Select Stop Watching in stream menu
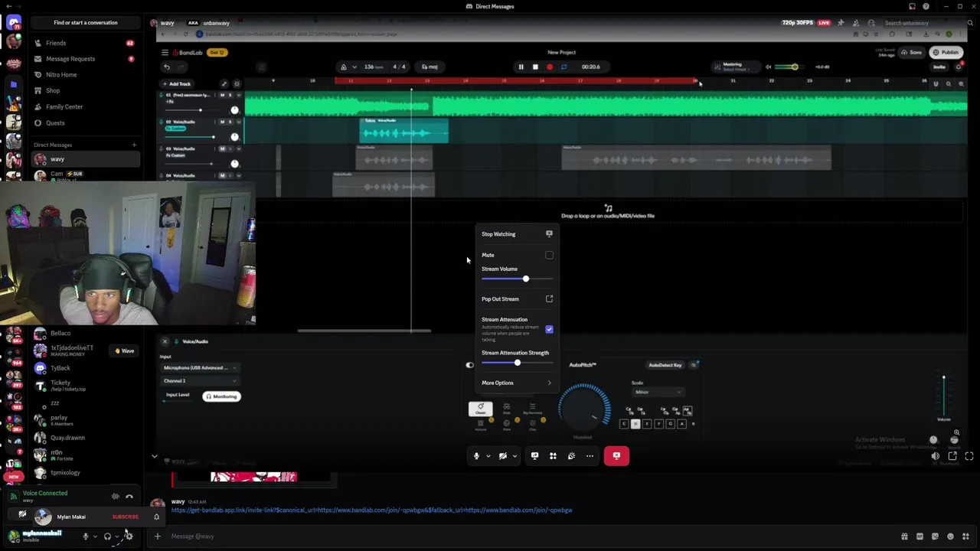The image size is (980, 551). coord(515,234)
